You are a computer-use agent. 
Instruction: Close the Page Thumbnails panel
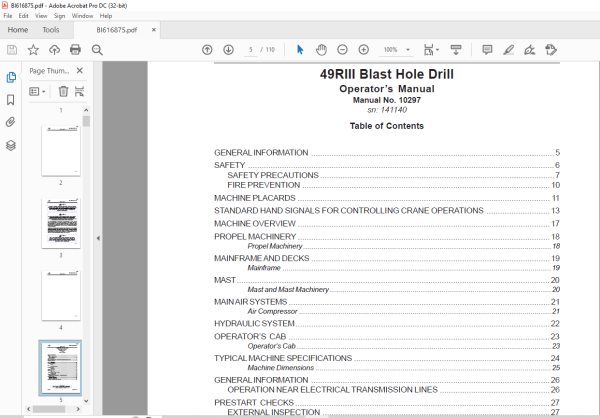coord(80,70)
